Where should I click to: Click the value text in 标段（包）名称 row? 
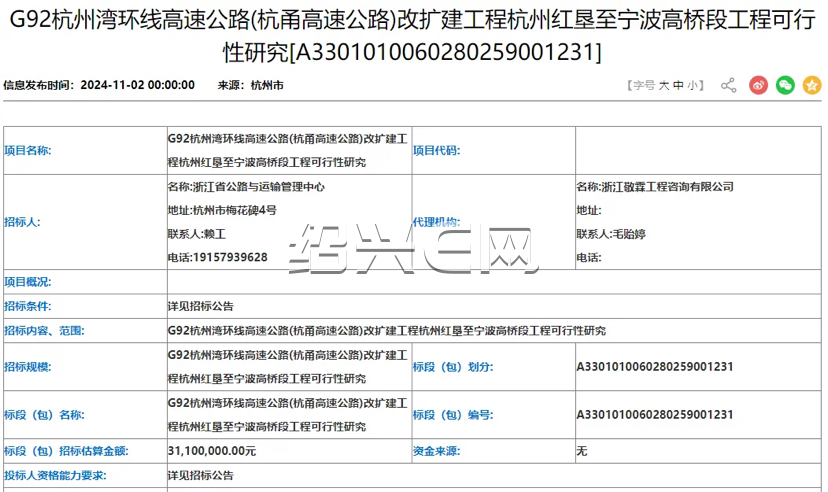tap(288, 415)
